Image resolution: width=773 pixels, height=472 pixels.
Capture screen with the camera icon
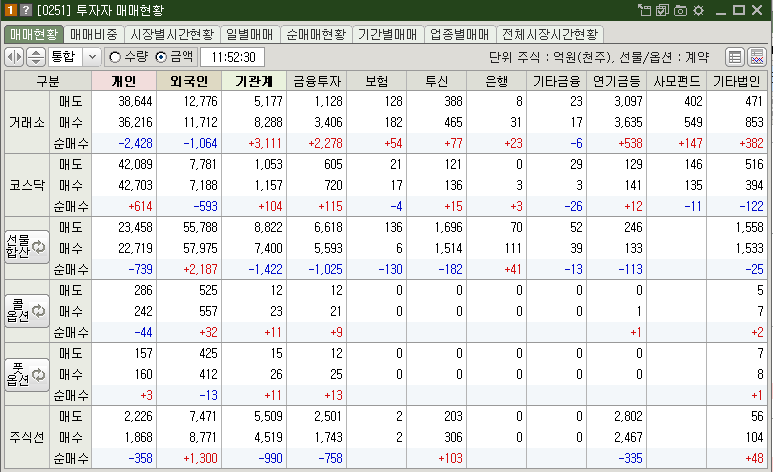click(x=680, y=10)
